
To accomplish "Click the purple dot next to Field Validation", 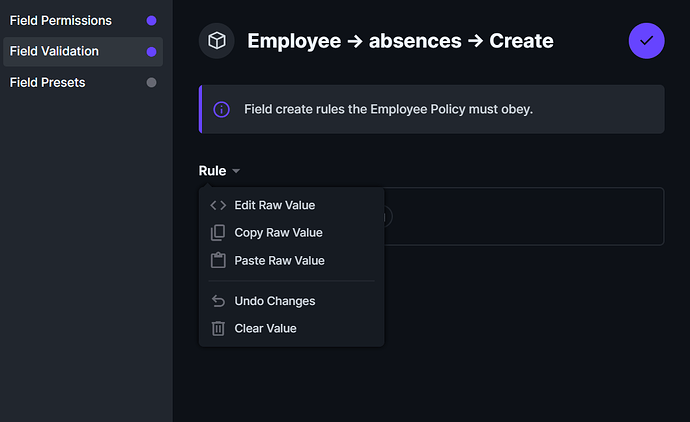I will 151,52.
